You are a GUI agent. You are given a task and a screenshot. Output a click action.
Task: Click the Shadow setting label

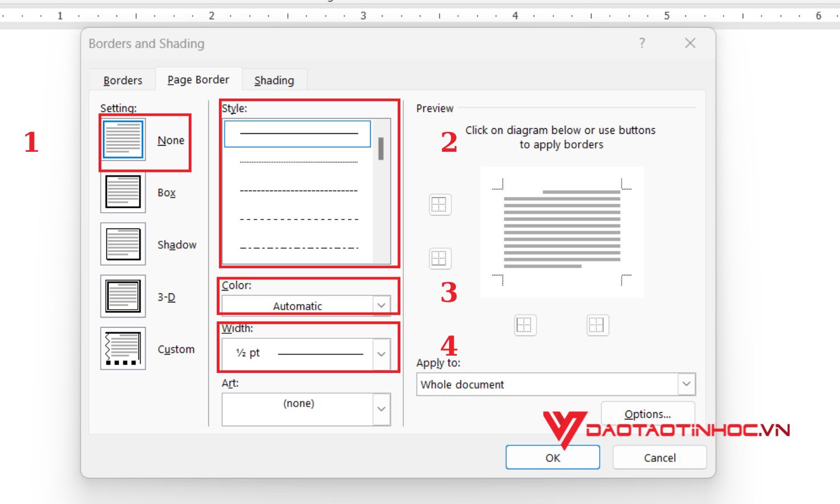pos(177,245)
